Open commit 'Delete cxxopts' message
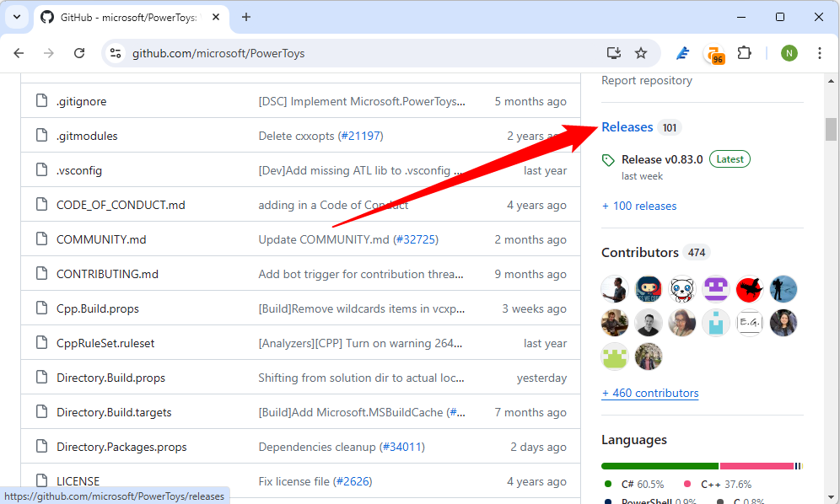840x504 pixels. [x=296, y=136]
